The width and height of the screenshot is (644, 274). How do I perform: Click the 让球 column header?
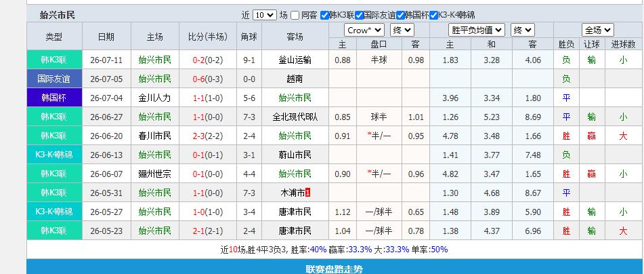click(x=591, y=45)
